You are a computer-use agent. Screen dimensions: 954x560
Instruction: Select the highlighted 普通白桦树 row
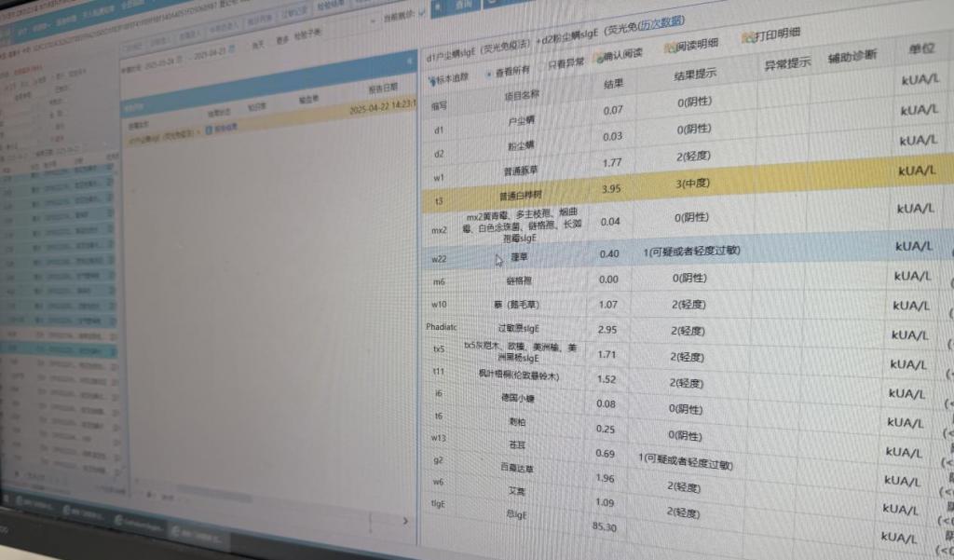click(x=688, y=185)
